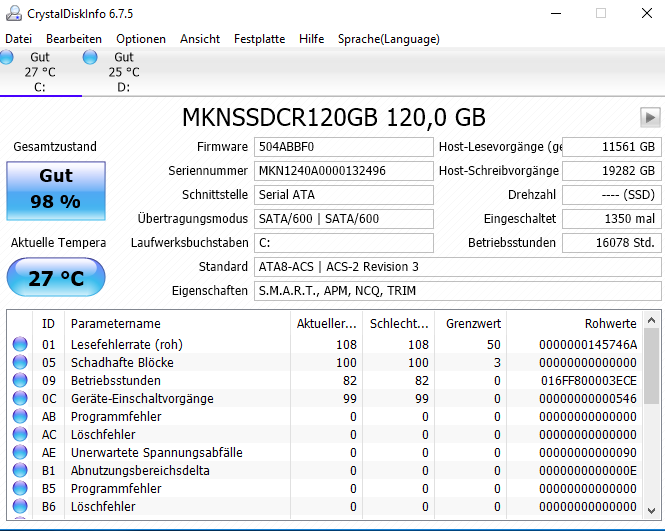This screenshot has height=531, width=665.
Task: Click the Aktuelle Tempera label
Action: [x=59, y=243]
